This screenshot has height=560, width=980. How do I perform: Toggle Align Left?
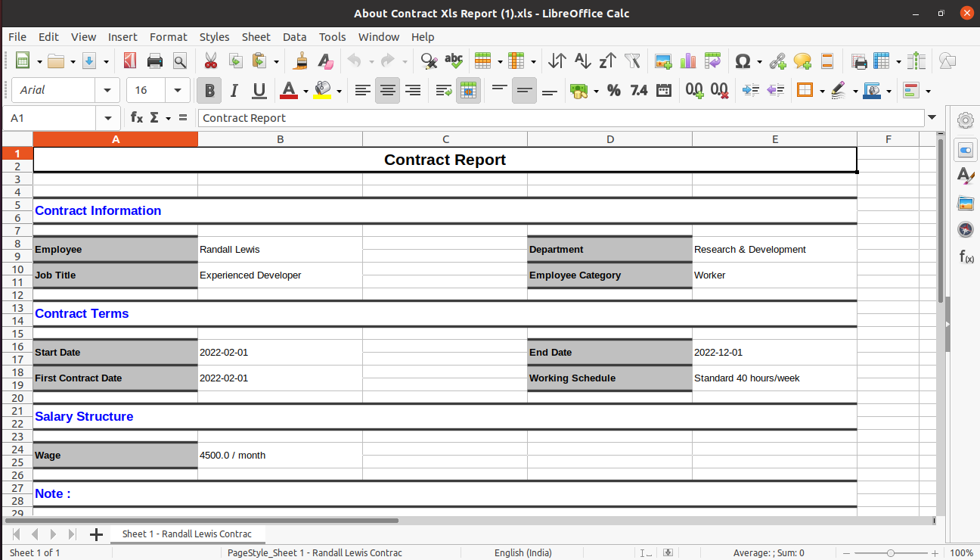point(363,91)
